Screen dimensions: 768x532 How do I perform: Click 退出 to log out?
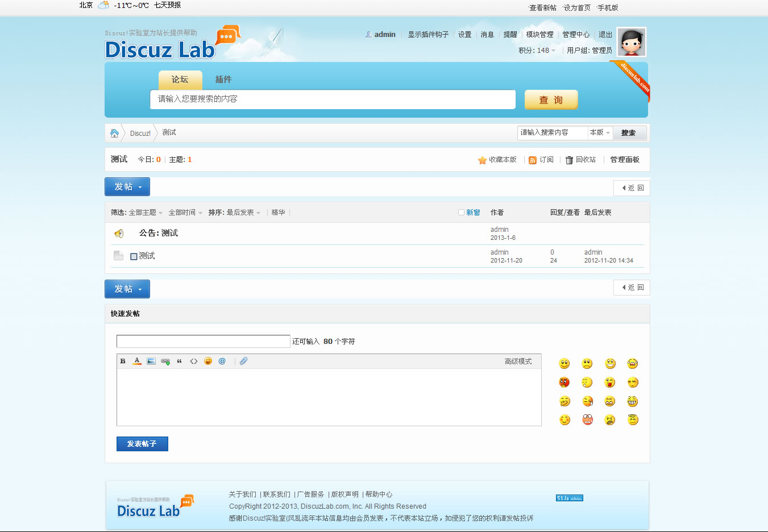coord(605,35)
